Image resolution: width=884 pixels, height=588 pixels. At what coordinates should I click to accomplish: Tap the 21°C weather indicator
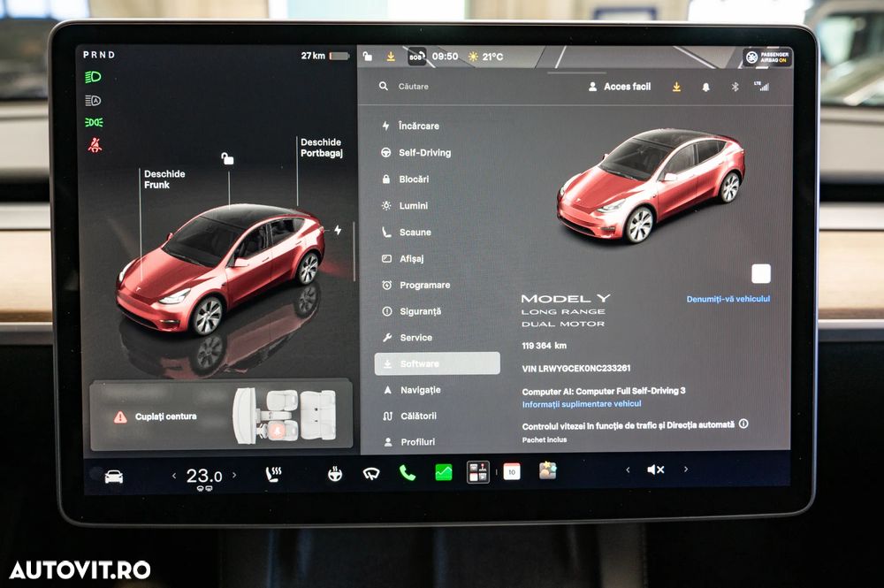tap(485, 57)
